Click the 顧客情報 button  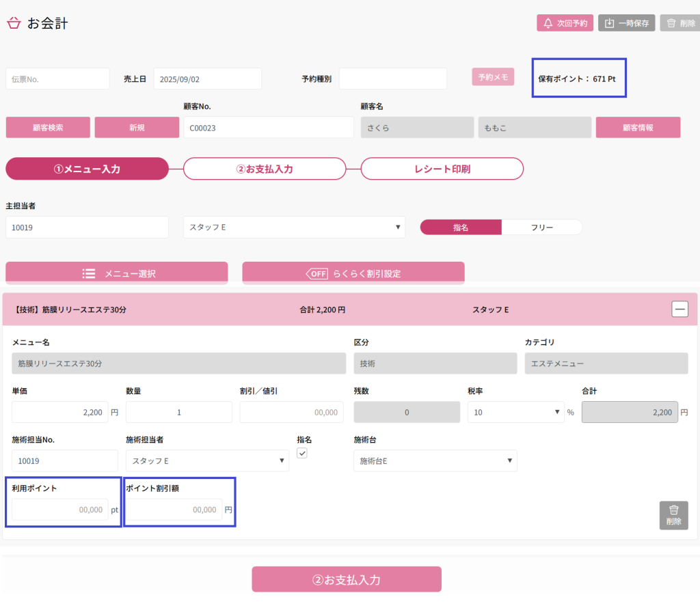638,127
